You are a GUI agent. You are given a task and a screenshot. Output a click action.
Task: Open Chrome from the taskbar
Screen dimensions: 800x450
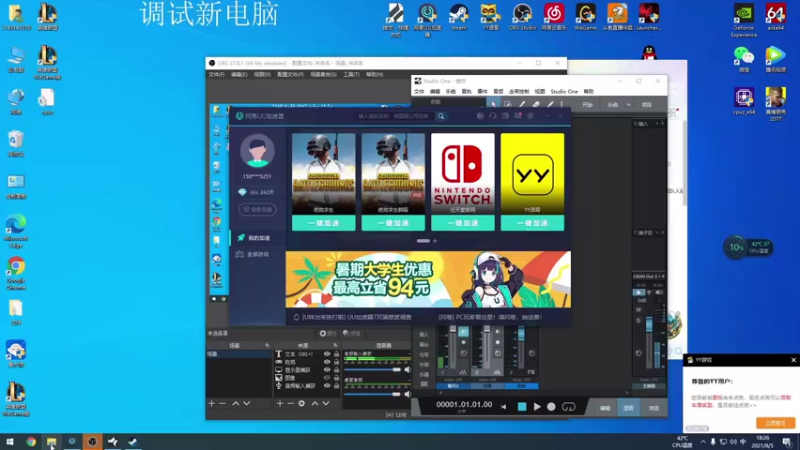(x=31, y=442)
